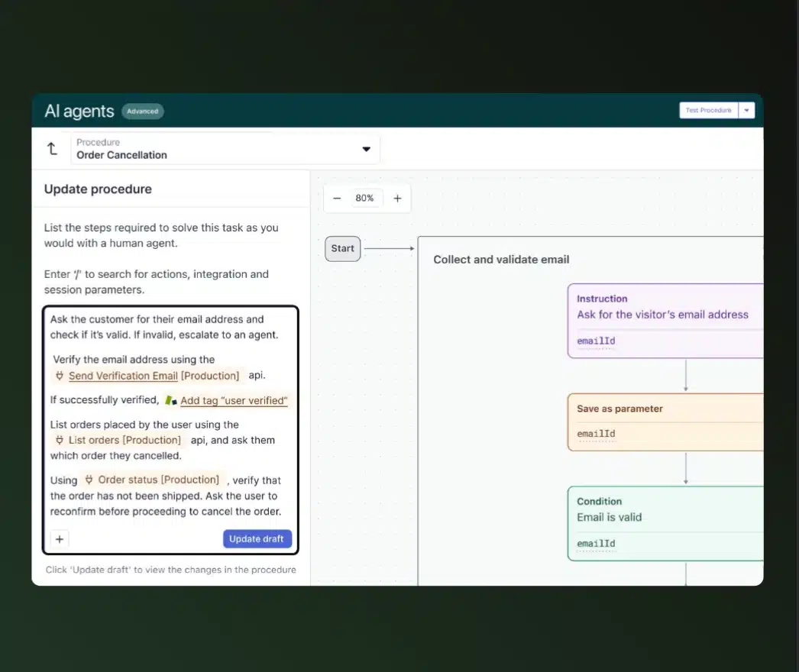This screenshot has height=672, width=799.
Task: Click the Advanced badge next to AI agents
Action: coord(143,111)
